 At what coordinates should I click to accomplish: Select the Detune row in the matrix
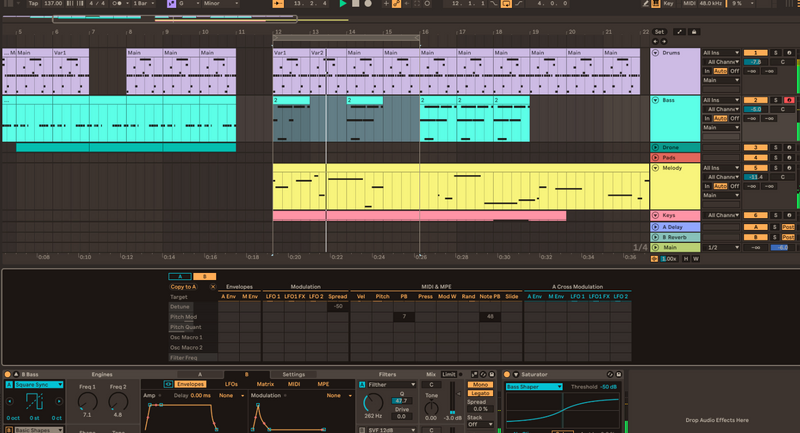coord(193,307)
